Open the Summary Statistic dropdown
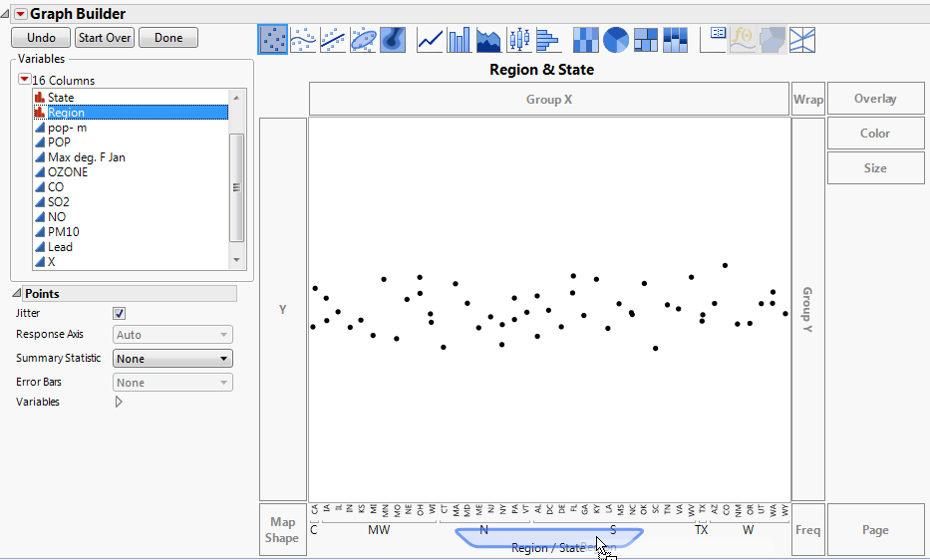This screenshot has width=930, height=560. (173, 359)
